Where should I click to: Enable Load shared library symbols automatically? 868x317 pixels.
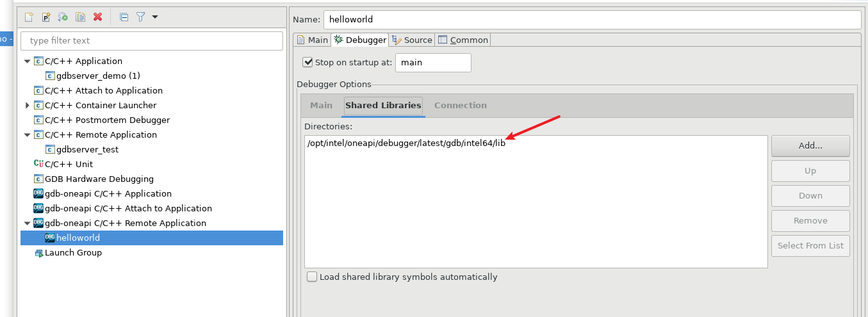312,277
